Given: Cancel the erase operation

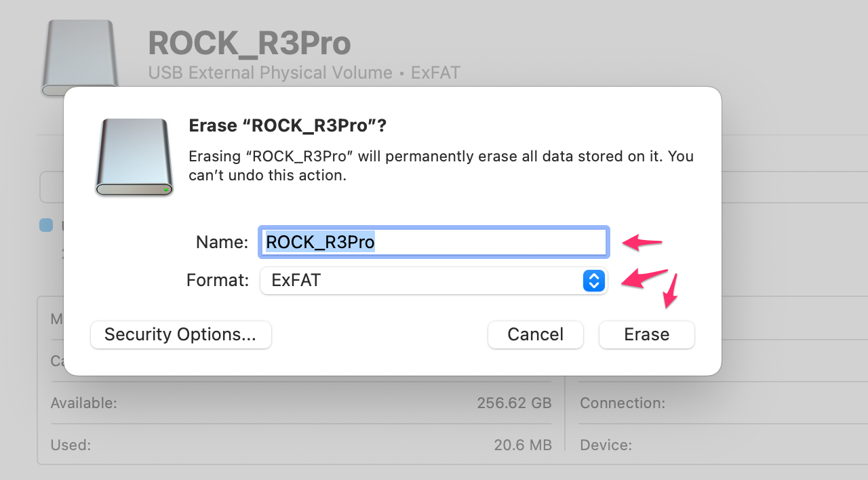Looking at the screenshot, I should pyautogui.click(x=535, y=334).
